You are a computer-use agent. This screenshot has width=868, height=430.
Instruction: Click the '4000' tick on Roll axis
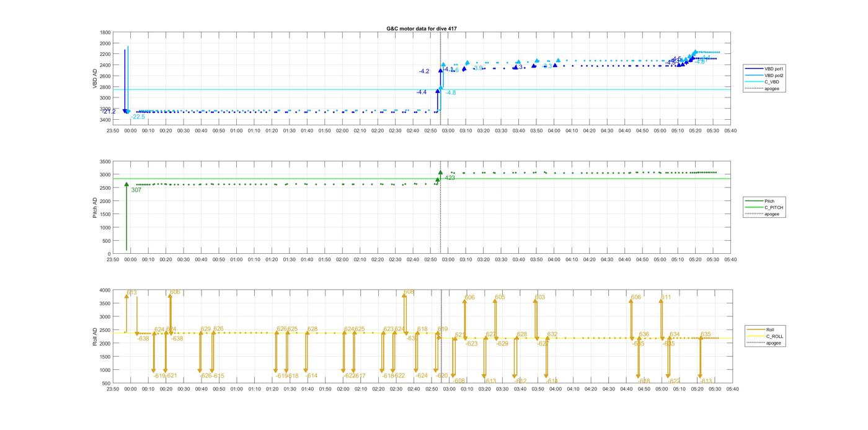tap(105, 290)
